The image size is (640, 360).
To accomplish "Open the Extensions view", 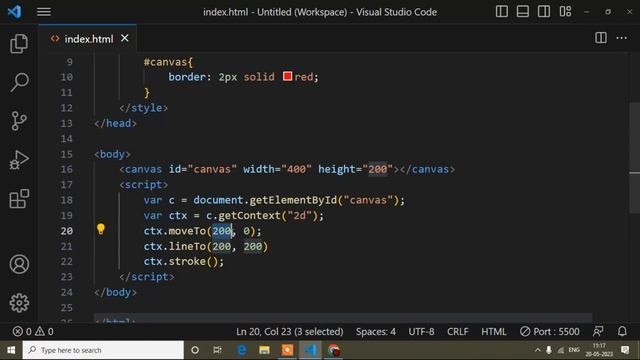I will click(x=19, y=199).
